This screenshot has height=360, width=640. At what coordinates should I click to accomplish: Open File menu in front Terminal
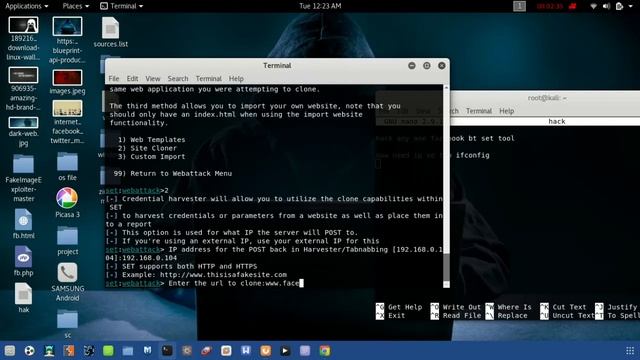(114, 78)
